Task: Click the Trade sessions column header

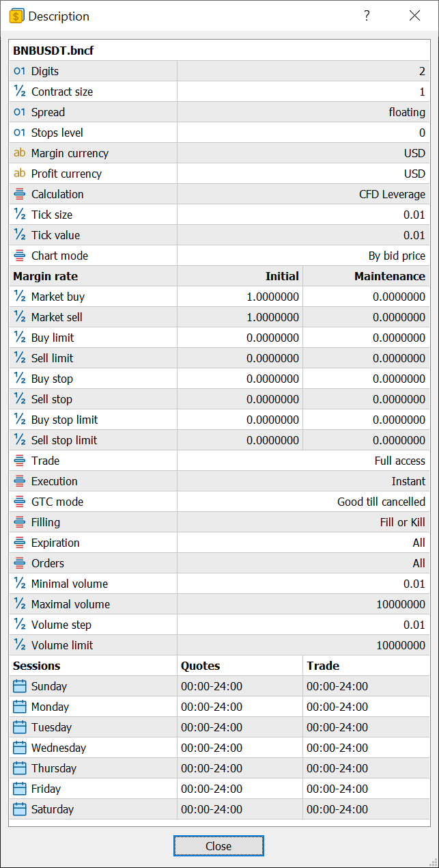Action: tap(367, 666)
